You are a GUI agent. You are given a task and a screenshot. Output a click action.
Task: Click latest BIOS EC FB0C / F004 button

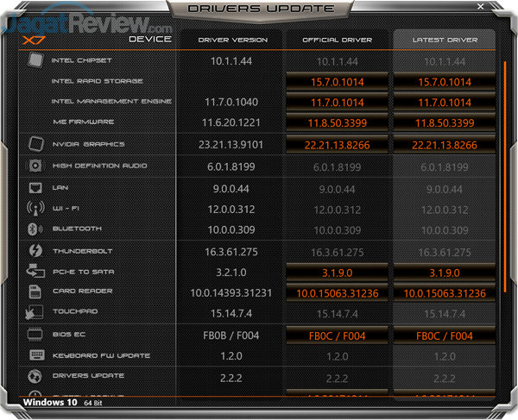tap(444, 335)
